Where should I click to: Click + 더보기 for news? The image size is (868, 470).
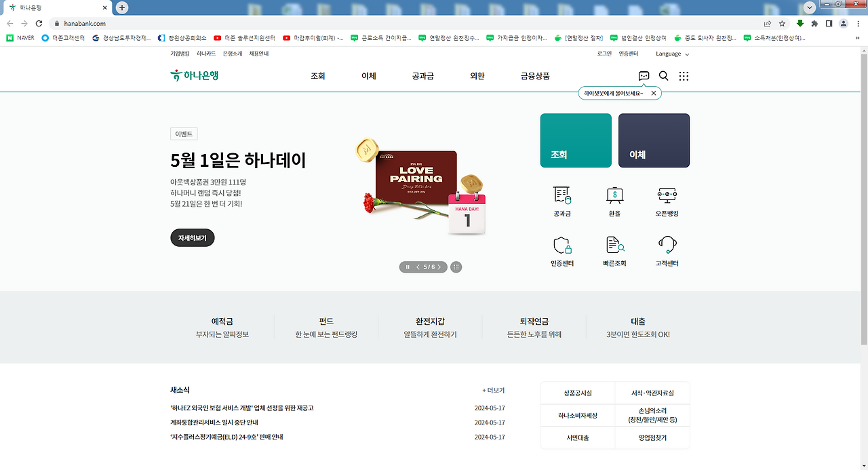494,391
